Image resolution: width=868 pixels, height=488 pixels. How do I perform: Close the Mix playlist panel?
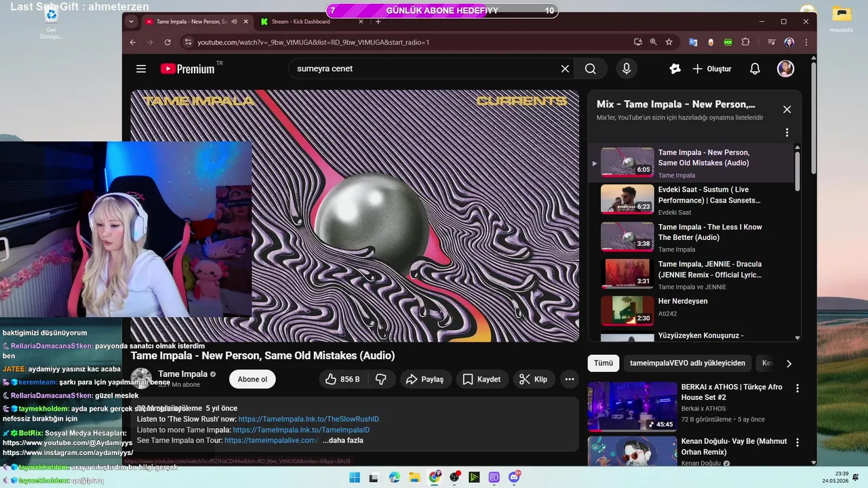[787, 109]
